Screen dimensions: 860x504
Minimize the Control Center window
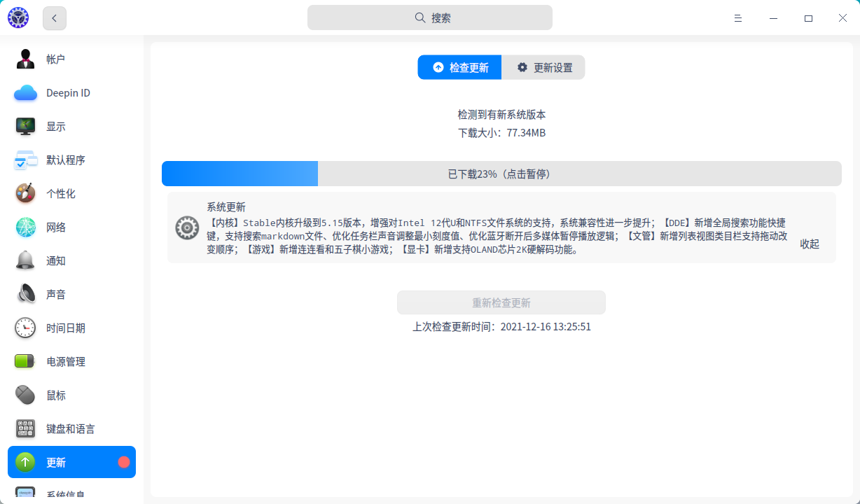coord(773,18)
